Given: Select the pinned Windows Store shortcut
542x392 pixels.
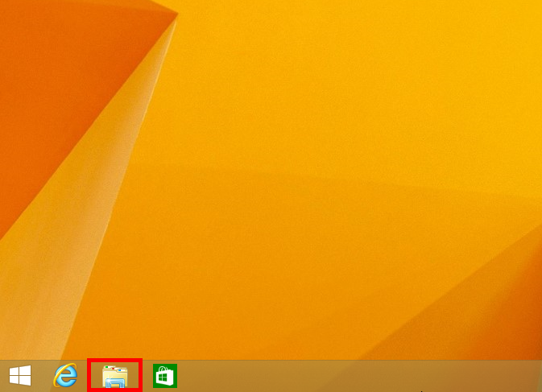Looking at the screenshot, I should coord(165,376).
